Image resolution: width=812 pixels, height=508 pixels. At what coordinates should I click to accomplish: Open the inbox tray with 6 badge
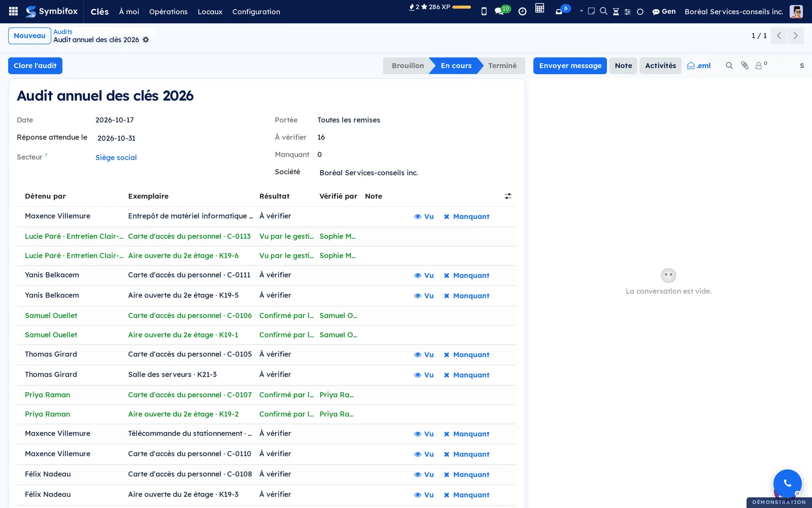[x=562, y=10]
